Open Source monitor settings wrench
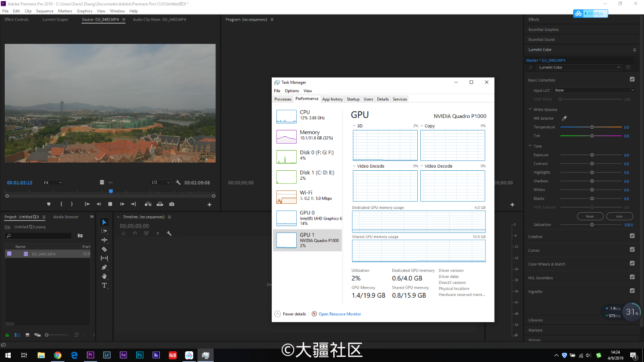This screenshot has width=644, height=362. [x=178, y=182]
